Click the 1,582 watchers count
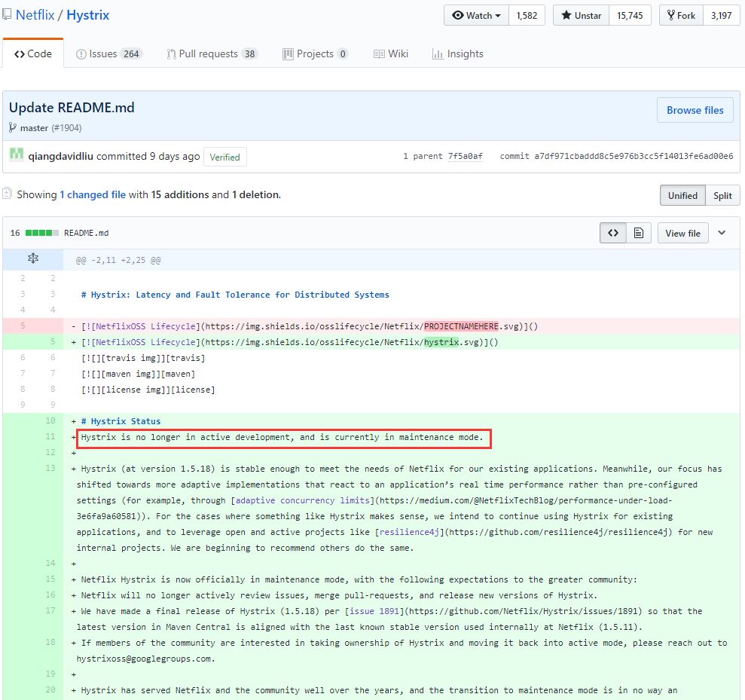This screenshot has height=700, width=745. 527,15
